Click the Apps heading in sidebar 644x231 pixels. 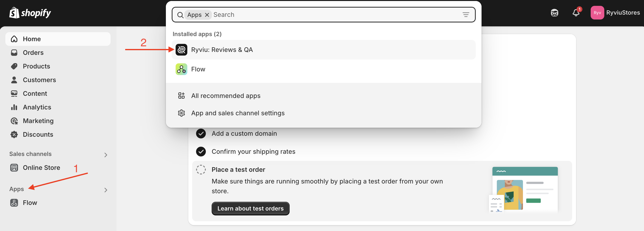pos(17,189)
